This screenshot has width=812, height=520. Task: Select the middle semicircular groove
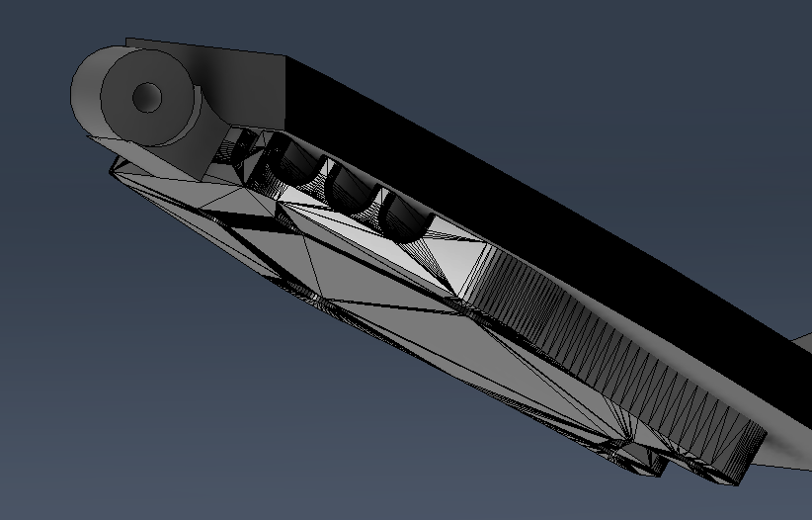(348, 189)
